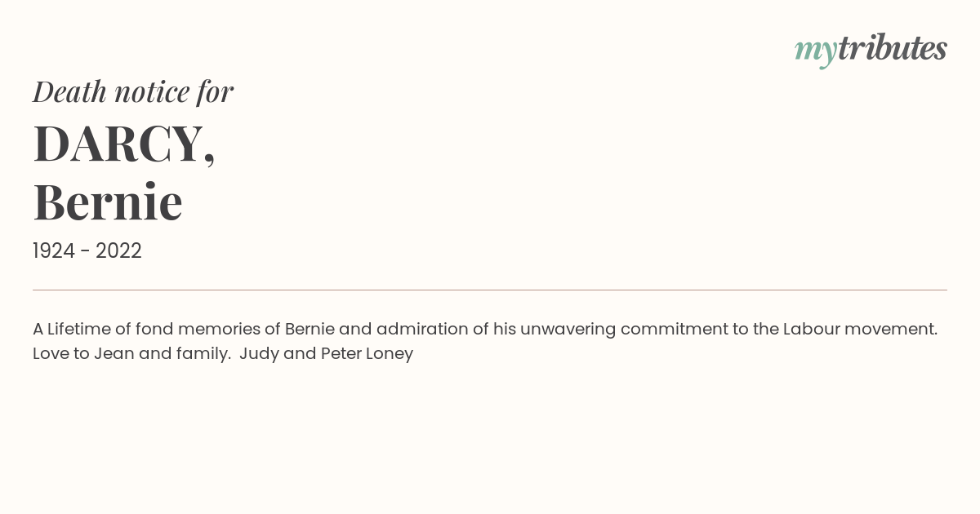The image size is (980, 514).
Task: Click the dash between the years
Action: [x=85, y=252]
